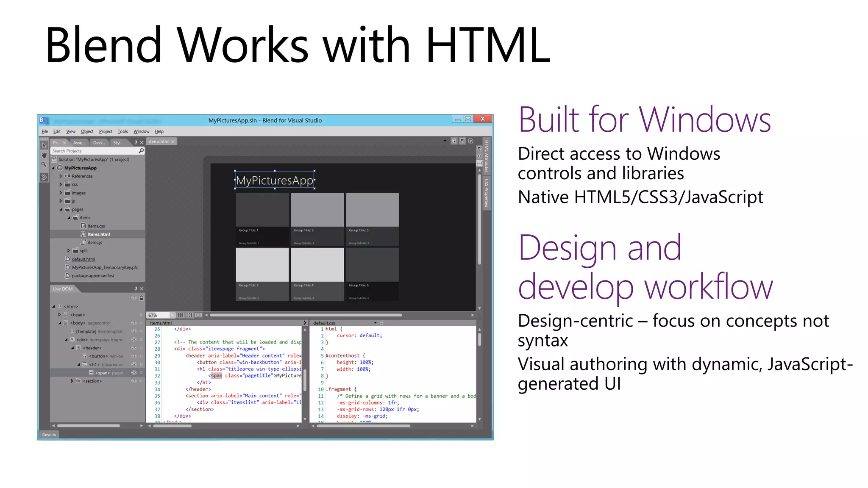Select the Group Title: 1 tile
The image size is (868, 488).
tap(262, 219)
